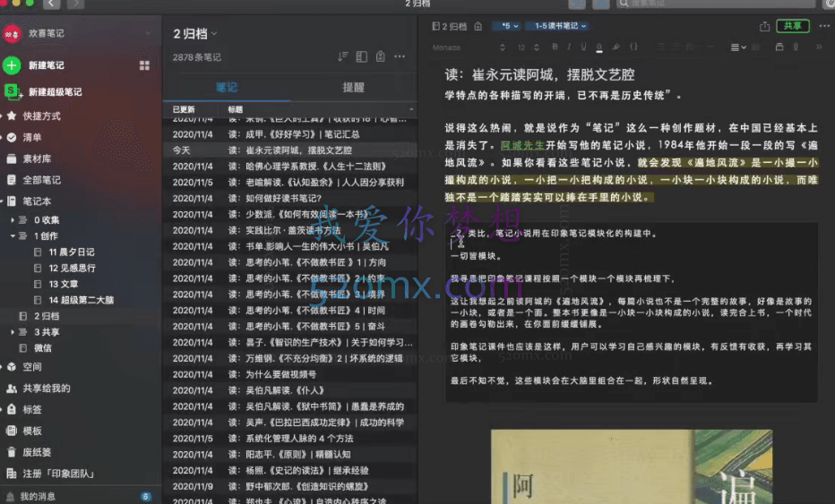Open the editor more options ellipsis

point(824,26)
